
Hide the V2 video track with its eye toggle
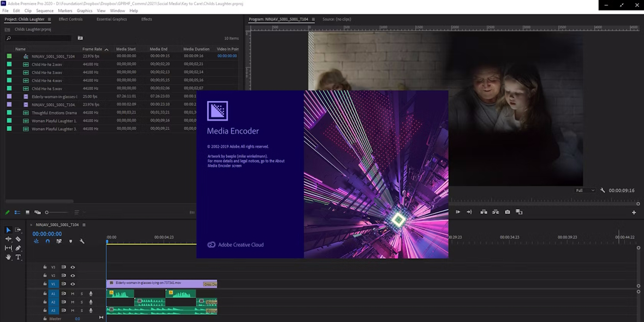pos(72,276)
